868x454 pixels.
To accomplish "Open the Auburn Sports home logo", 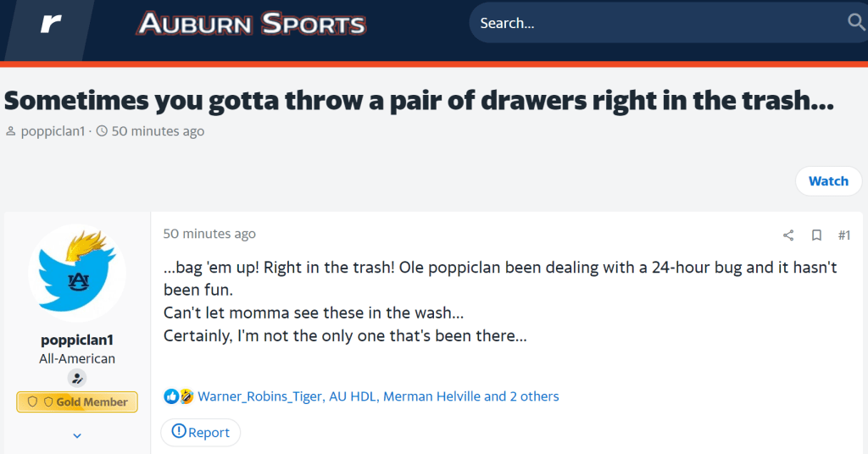I will coord(252,24).
